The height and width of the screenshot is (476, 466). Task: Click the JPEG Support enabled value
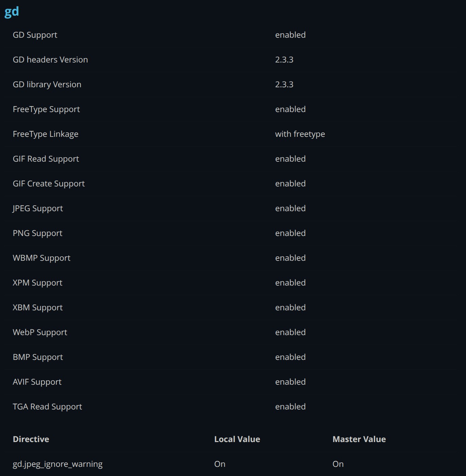tap(290, 208)
